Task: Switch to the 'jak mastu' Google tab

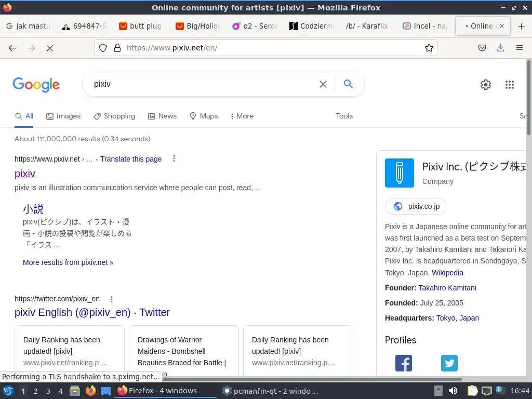Action: tap(29, 26)
